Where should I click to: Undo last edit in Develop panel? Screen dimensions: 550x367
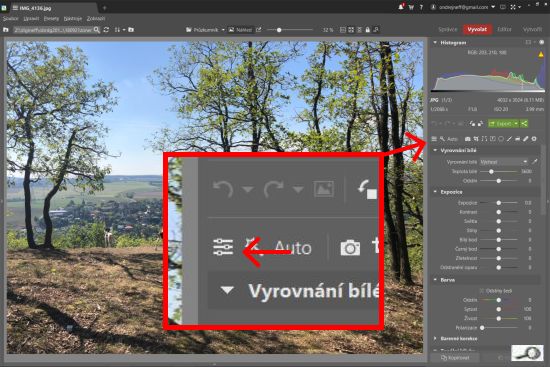click(435, 124)
